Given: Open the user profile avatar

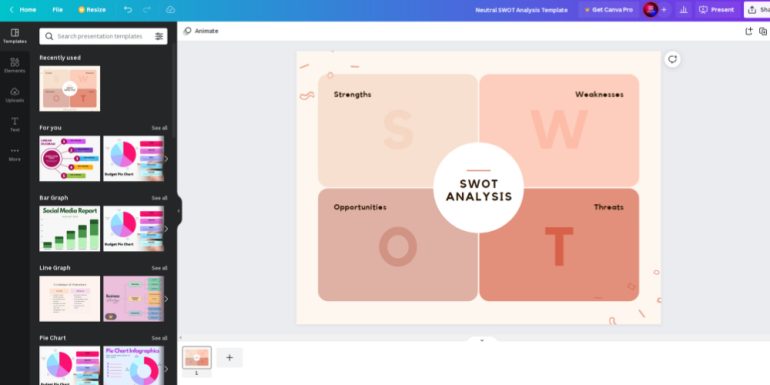Looking at the screenshot, I should click(651, 10).
